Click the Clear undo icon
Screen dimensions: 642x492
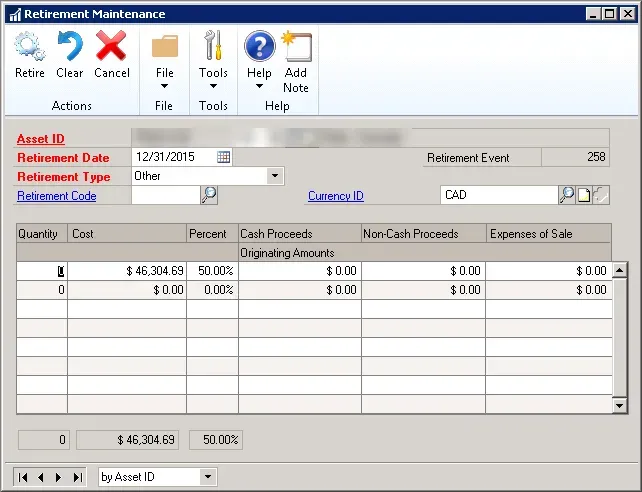[x=70, y=46]
